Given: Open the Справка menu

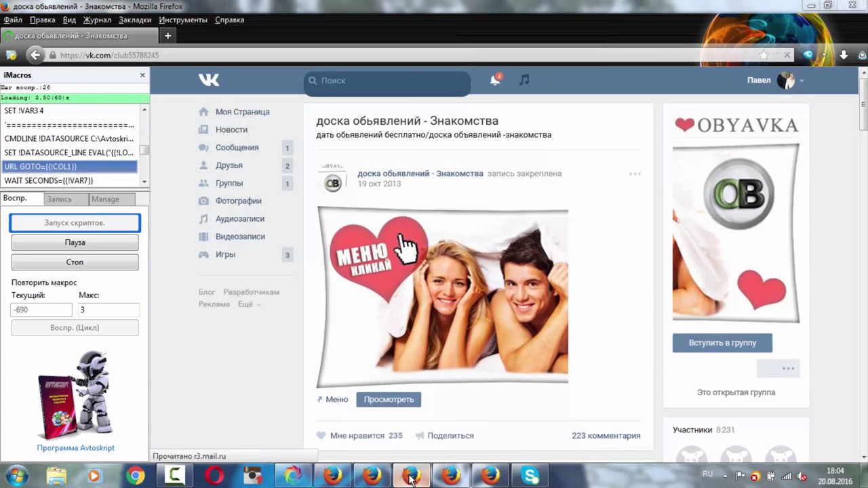Looking at the screenshot, I should [229, 20].
